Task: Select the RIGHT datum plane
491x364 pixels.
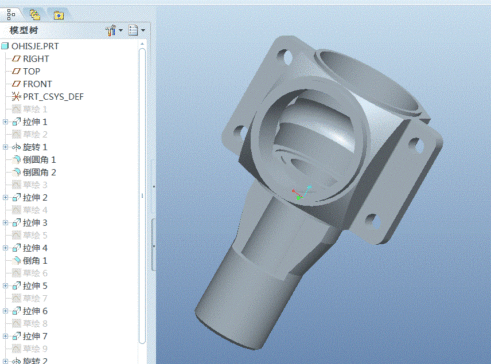Action: pos(36,59)
